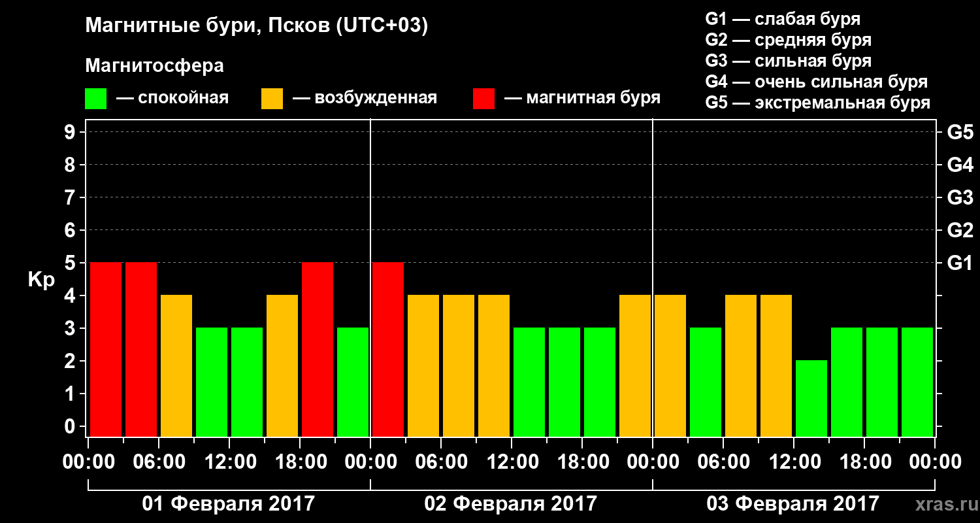Click the '18:00' time label above 01 Февраля
The height and width of the screenshot is (523, 980).
tap(300, 462)
